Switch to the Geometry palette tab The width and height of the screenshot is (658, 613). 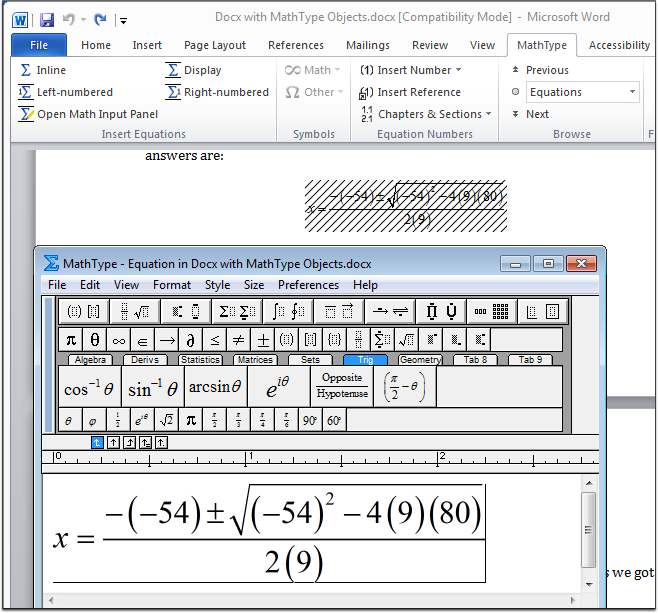[x=420, y=360]
